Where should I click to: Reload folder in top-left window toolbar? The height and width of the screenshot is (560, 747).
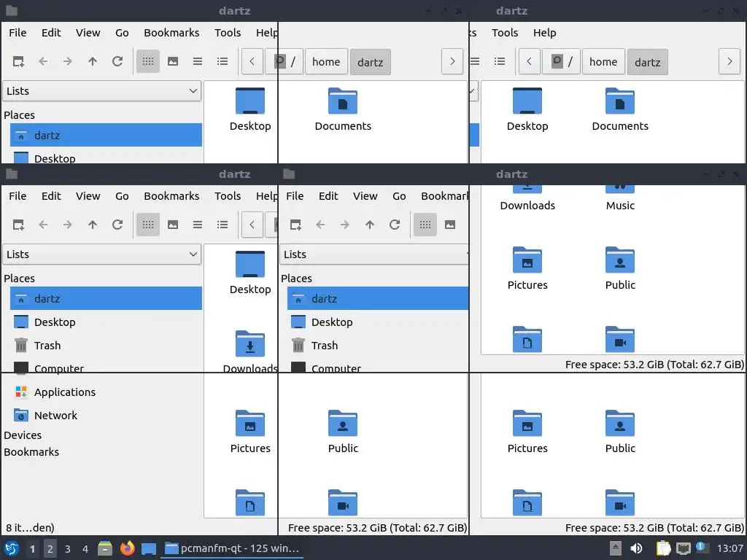point(117,61)
